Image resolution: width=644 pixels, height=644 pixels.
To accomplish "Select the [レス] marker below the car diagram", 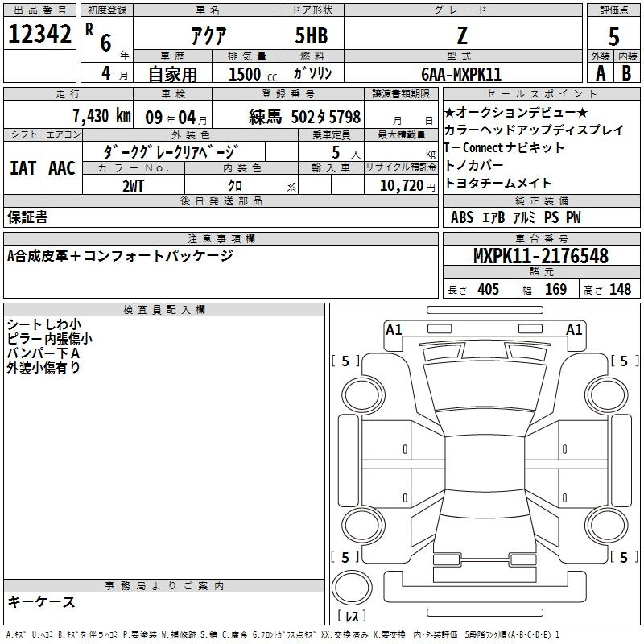I will (352, 617).
